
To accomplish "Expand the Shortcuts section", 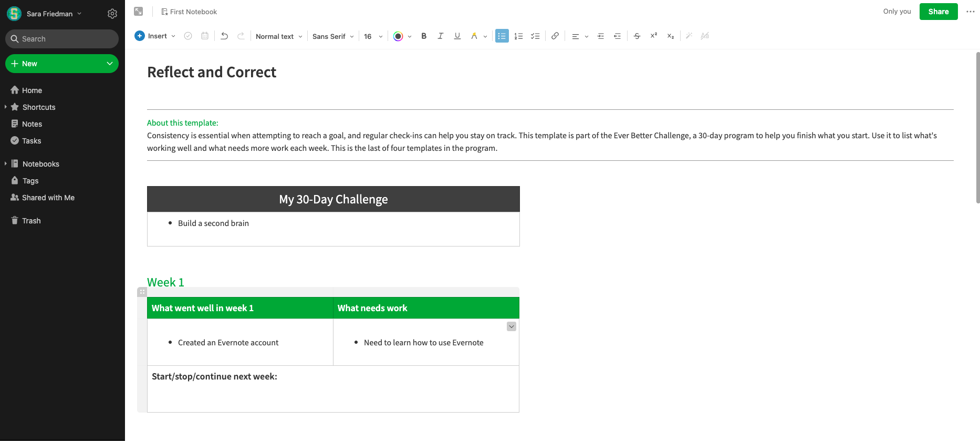I will click(6, 107).
